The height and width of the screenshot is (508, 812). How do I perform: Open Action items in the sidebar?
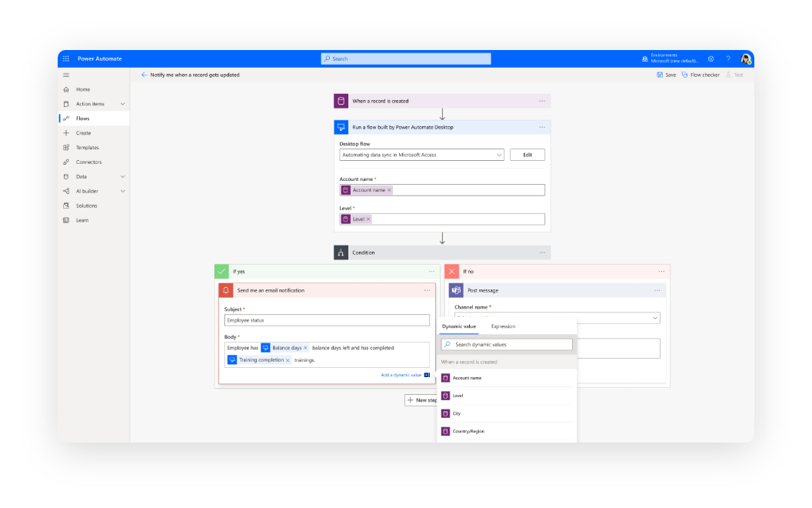click(90, 104)
